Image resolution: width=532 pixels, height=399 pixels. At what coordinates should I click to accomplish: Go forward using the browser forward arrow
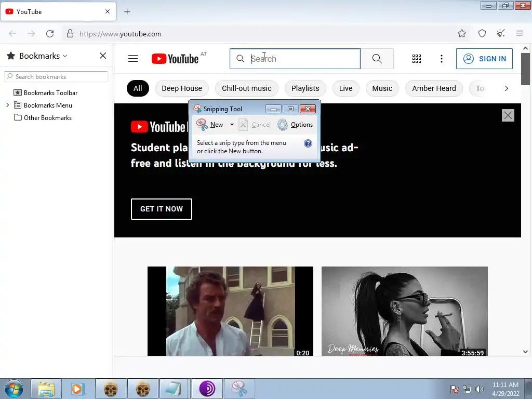point(31,34)
